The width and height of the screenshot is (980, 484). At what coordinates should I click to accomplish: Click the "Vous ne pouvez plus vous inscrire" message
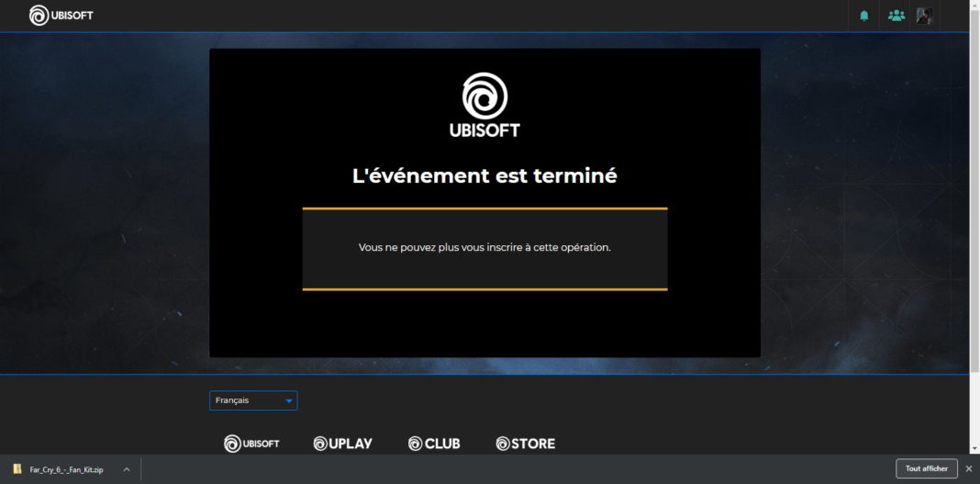(x=484, y=247)
